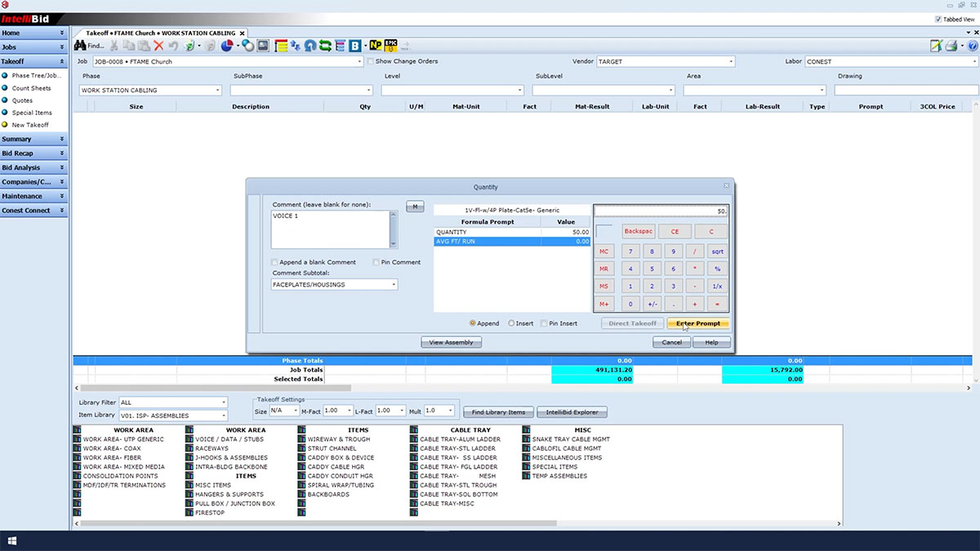Click the printer icon

[x=951, y=46]
